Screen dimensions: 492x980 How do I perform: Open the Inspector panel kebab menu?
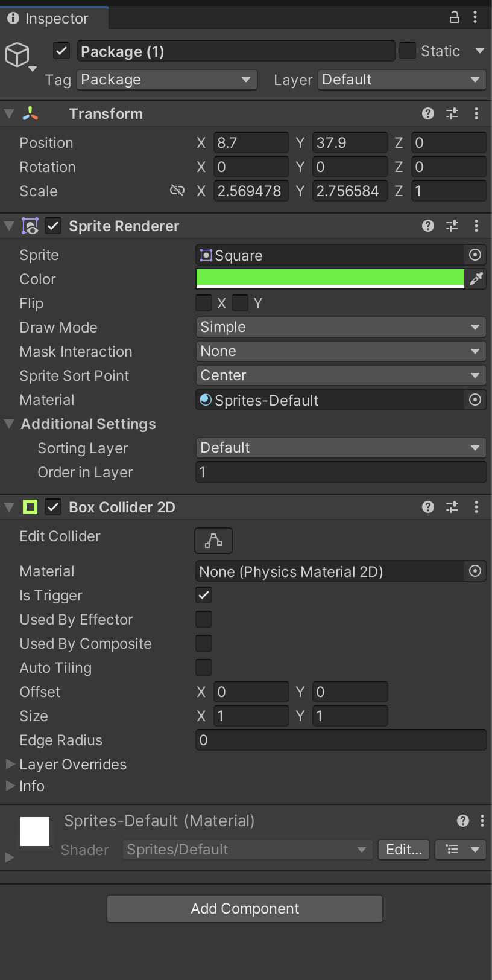tap(475, 17)
